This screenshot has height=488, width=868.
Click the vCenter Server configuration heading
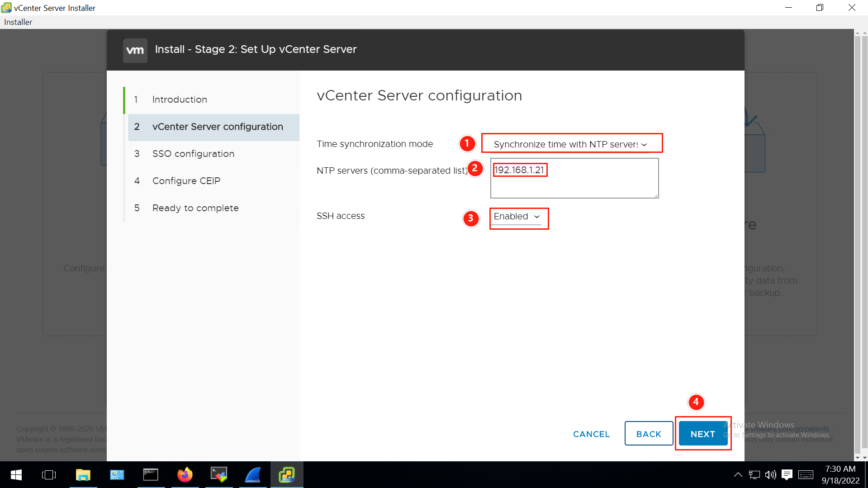click(x=419, y=96)
